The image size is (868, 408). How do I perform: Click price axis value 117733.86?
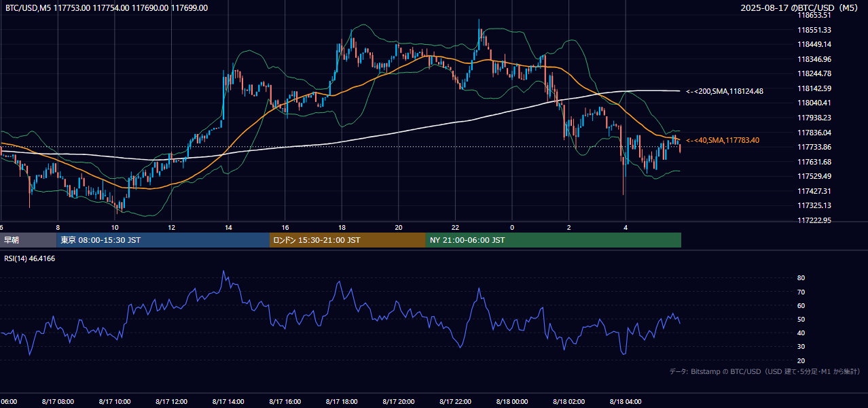(814, 147)
